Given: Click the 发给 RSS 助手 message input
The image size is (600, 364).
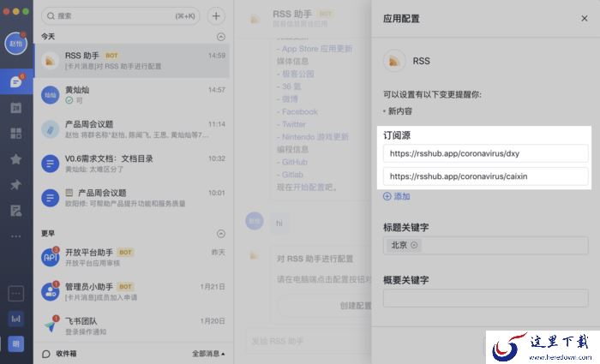Looking at the screenshot, I should pos(308,341).
